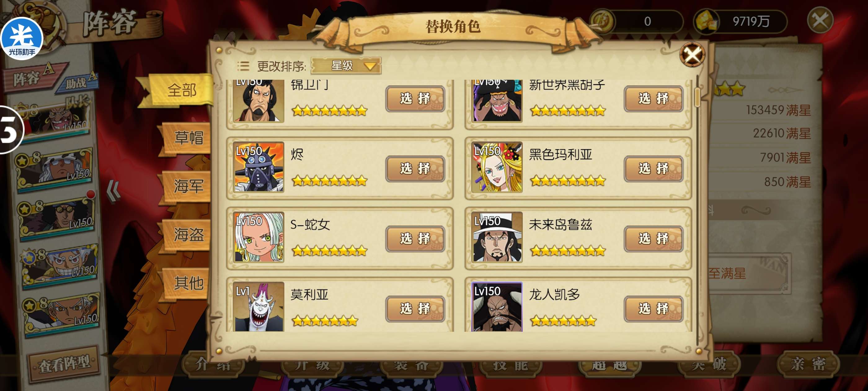The image size is (868, 391).
Task: Click the gold nugget currency icon
Action: point(706,22)
